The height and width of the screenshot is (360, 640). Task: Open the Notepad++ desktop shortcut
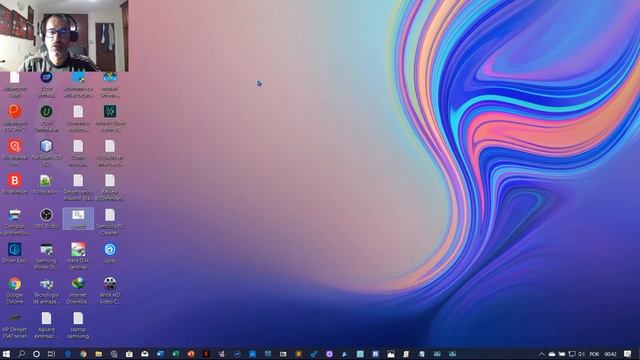(x=46, y=184)
